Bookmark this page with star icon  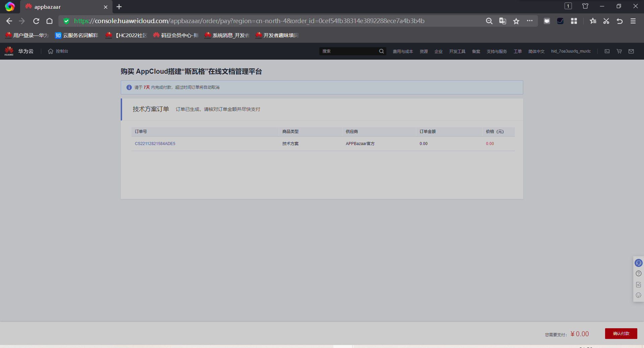tap(516, 21)
